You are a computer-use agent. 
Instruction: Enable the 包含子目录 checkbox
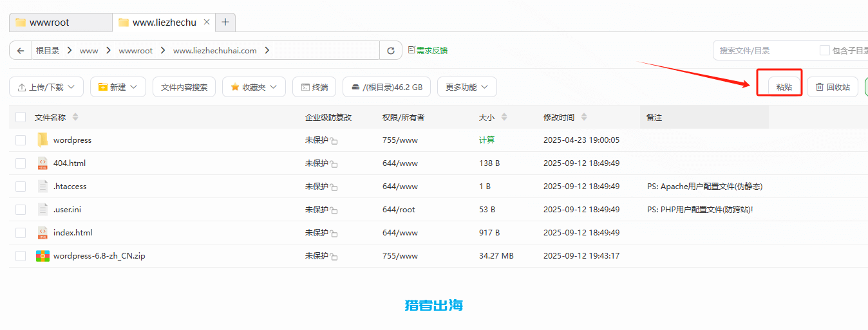coord(824,50)
